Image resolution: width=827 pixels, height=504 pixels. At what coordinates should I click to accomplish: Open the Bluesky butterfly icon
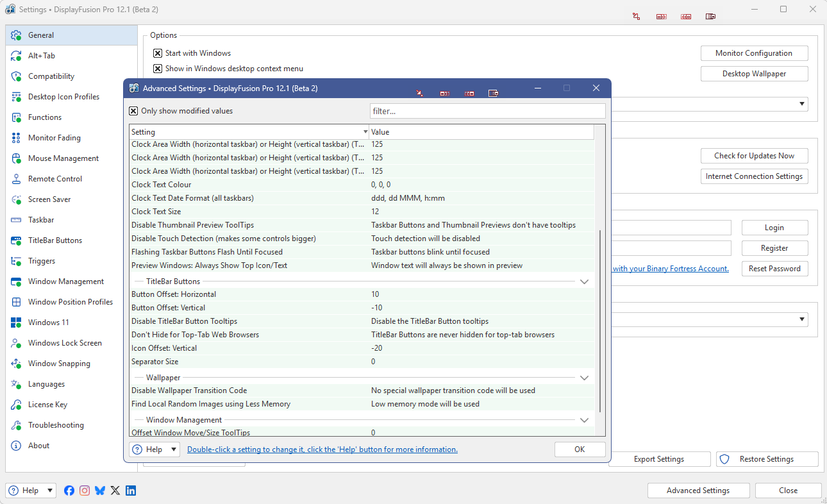pyautogui.click(x=100, y=491)
